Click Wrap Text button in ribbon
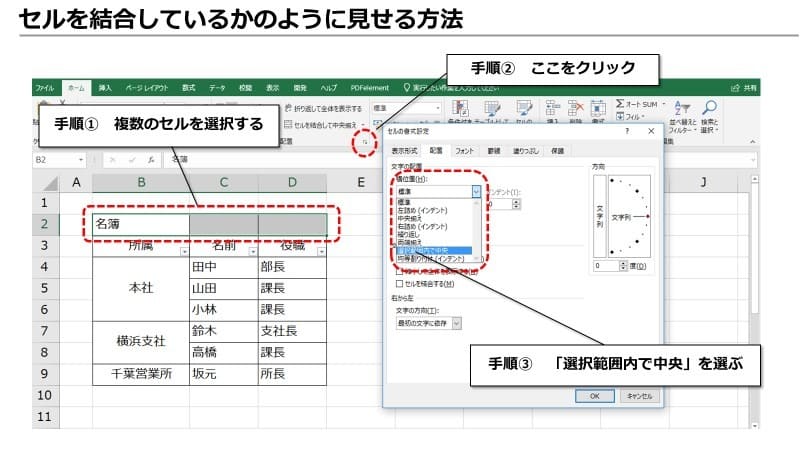 point(323,108)
